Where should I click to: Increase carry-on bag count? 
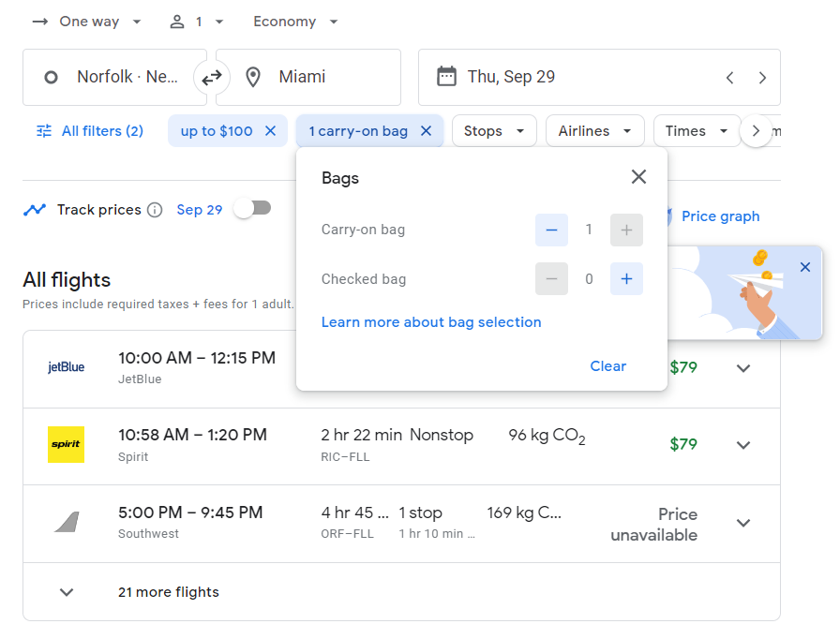[x=626, y=230]
